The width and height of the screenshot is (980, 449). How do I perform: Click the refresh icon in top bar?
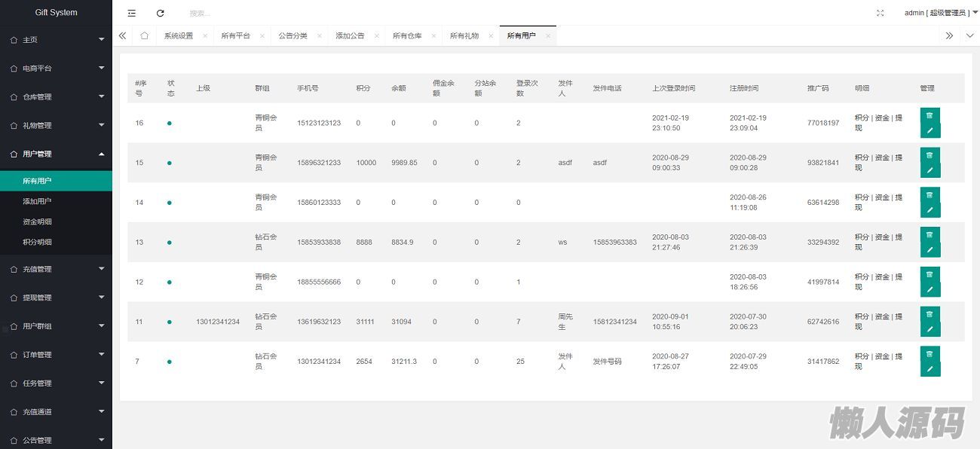click(160, 13)
